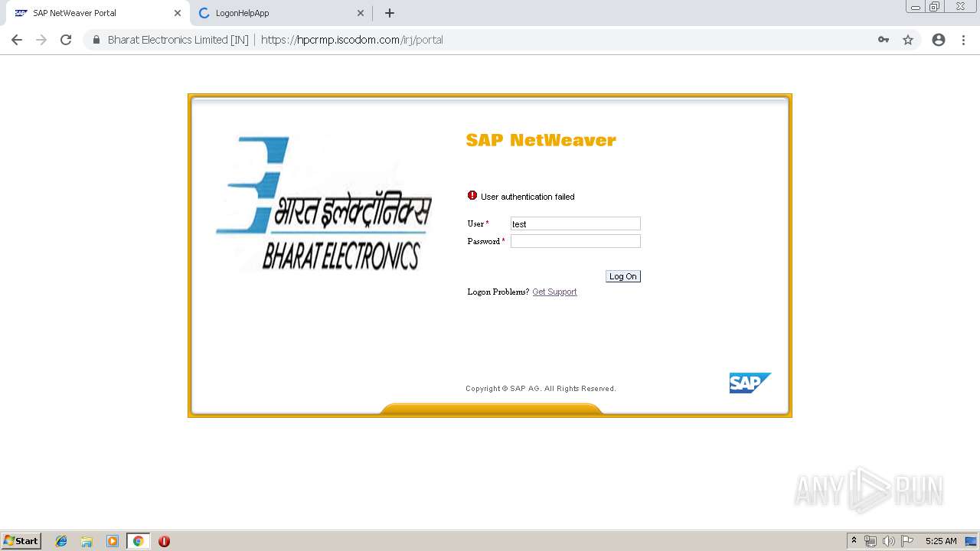Click the 5:25 AM taskbar clock
The width and height of the screenshot is (980, 551).
(x=941, y=541)
